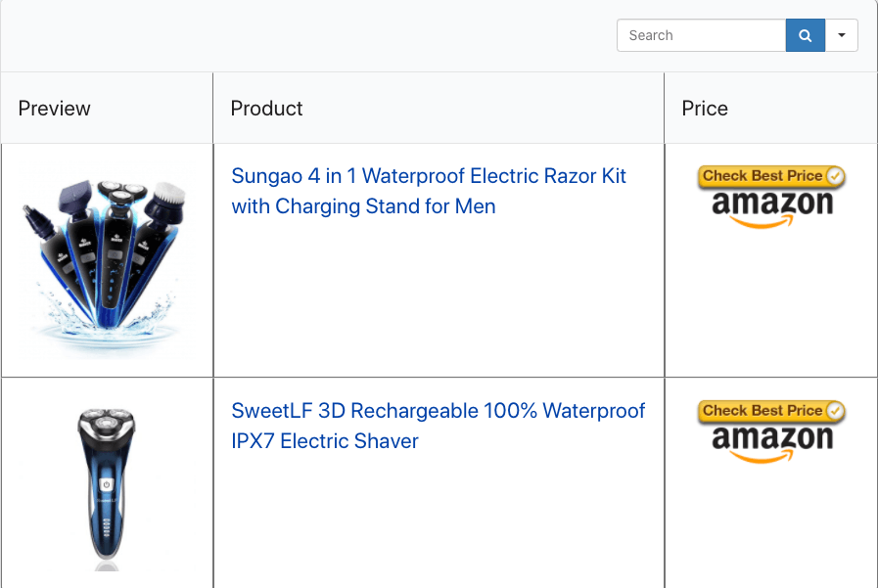Click the Price column header

click(705, 109)
